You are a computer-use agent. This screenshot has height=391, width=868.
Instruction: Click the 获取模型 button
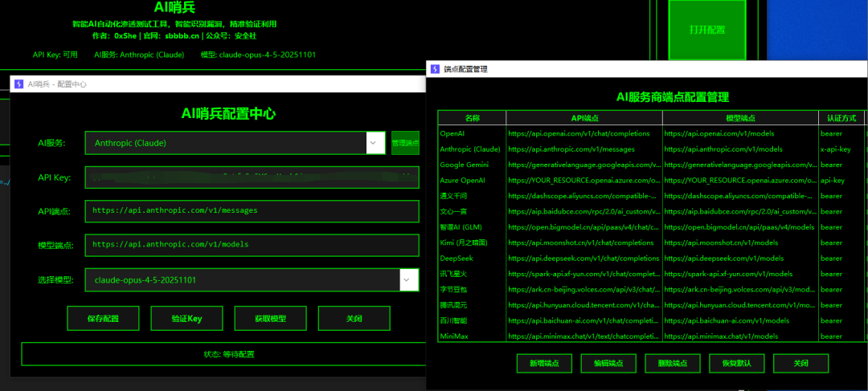270,319
